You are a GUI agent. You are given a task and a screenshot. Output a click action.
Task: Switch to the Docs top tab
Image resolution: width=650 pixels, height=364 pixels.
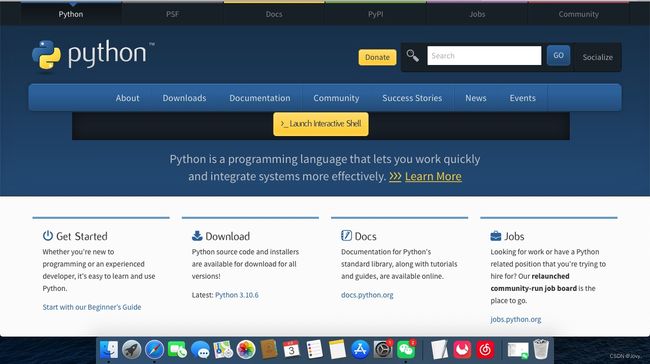[x=274, y=14]
